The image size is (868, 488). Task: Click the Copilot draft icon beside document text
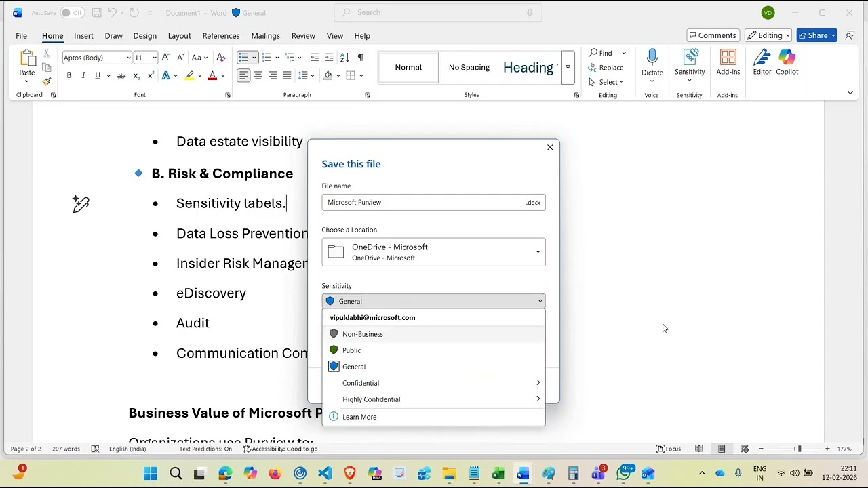pos(81,203)
